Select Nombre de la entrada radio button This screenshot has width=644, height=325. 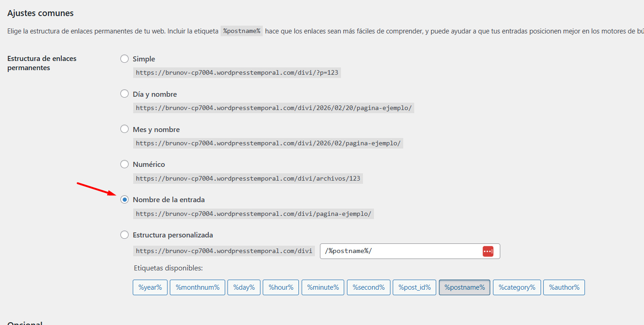(124, 200)
